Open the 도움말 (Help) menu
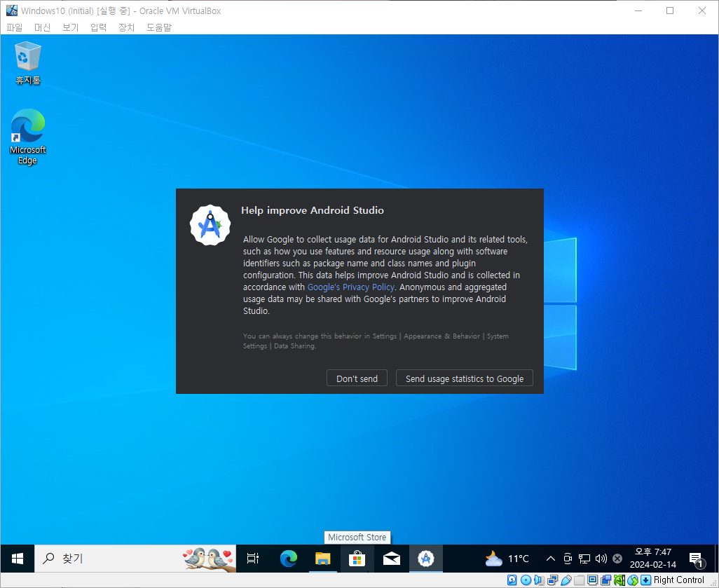The height and width of the screenshot is (588, 719). point(159,27)
